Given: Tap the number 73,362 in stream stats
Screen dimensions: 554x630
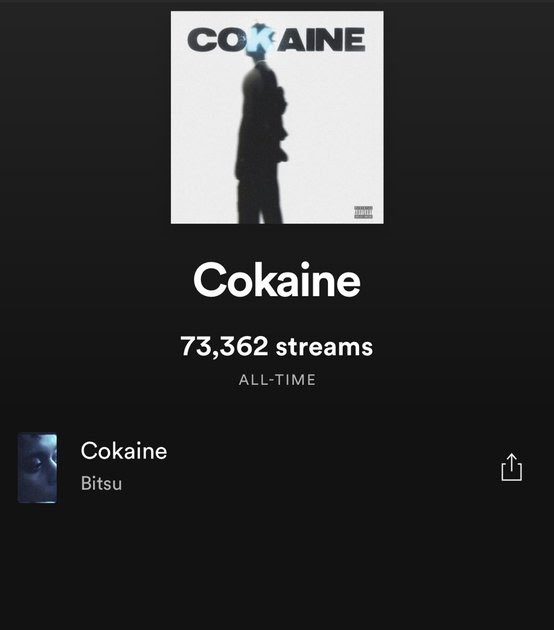Looking at the screenshot, I should [x=224, y=346].
